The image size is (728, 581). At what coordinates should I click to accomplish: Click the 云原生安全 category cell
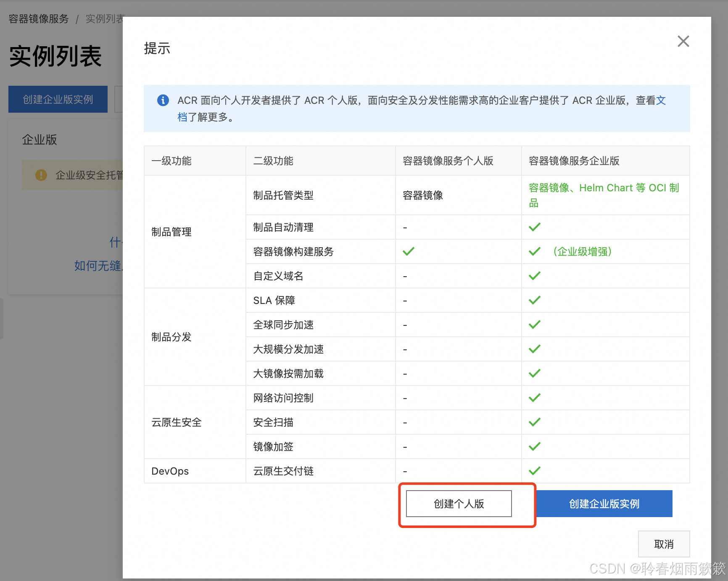pos(195,422)
